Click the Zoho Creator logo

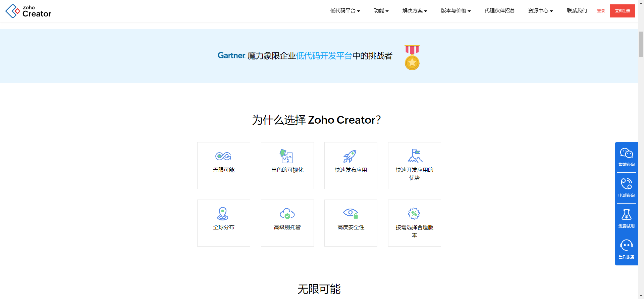pos(29,11)
